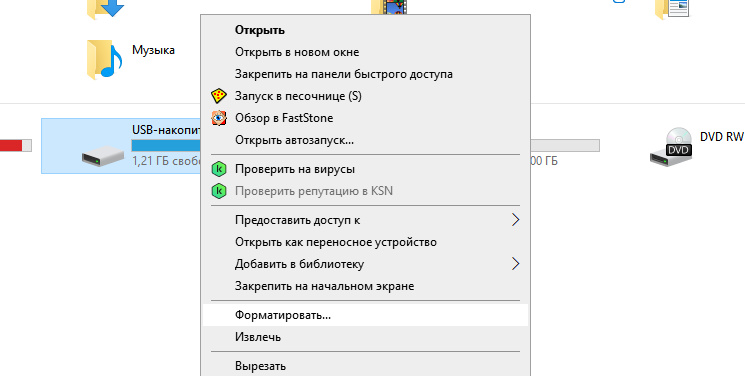Click the USB drive blue capacity bar
This screenshot has height=376, width=745.
(166, 145)
